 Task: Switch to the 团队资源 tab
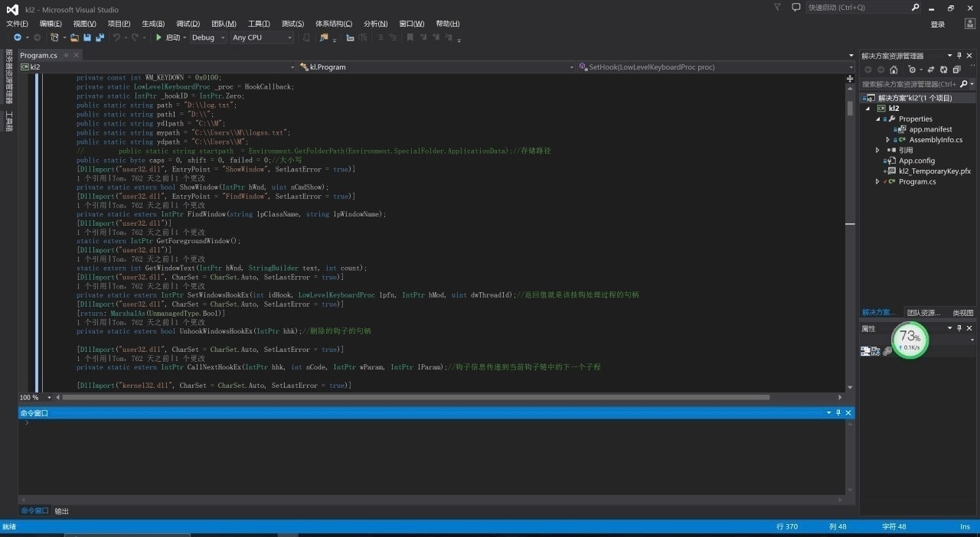(923, 313)
